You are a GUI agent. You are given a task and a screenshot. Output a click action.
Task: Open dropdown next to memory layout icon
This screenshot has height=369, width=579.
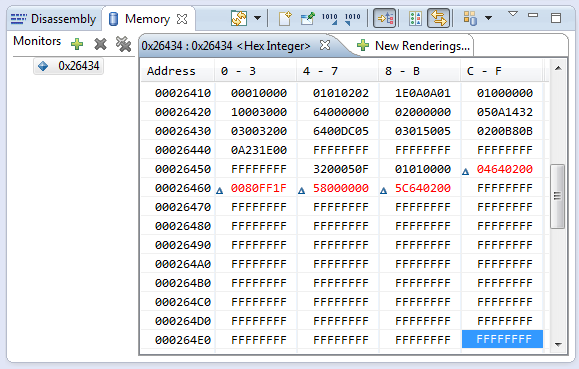[x=489, y=18]
